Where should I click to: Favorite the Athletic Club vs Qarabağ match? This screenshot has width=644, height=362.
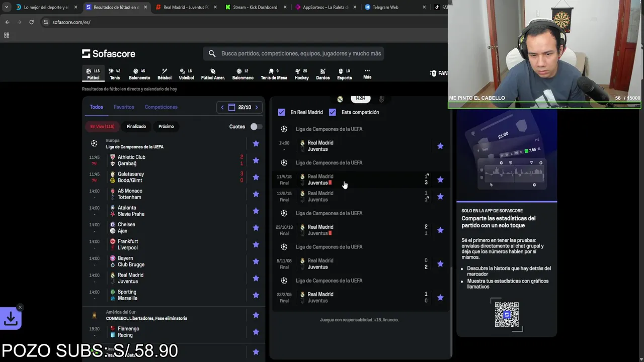[x=256, y=160]
